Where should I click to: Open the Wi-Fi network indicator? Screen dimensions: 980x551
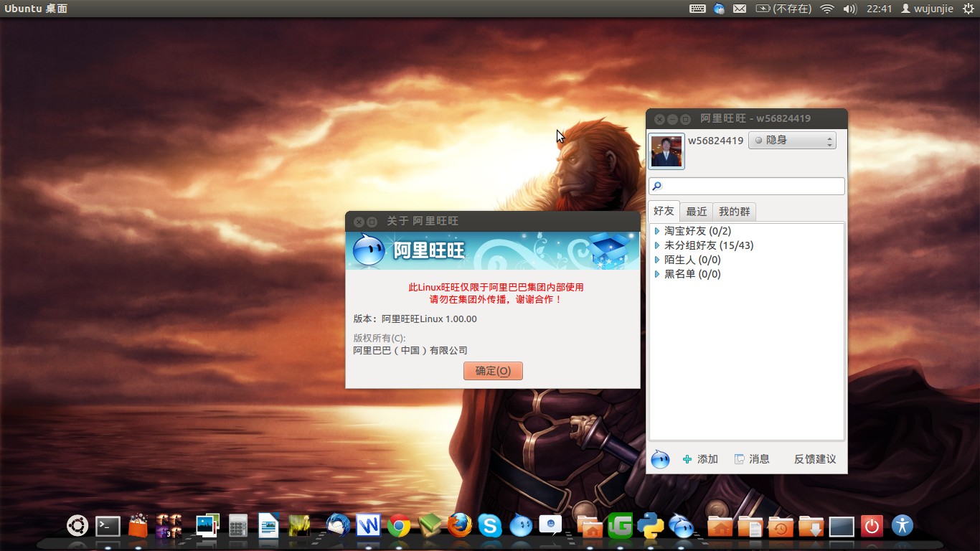[x=827, y=9]
